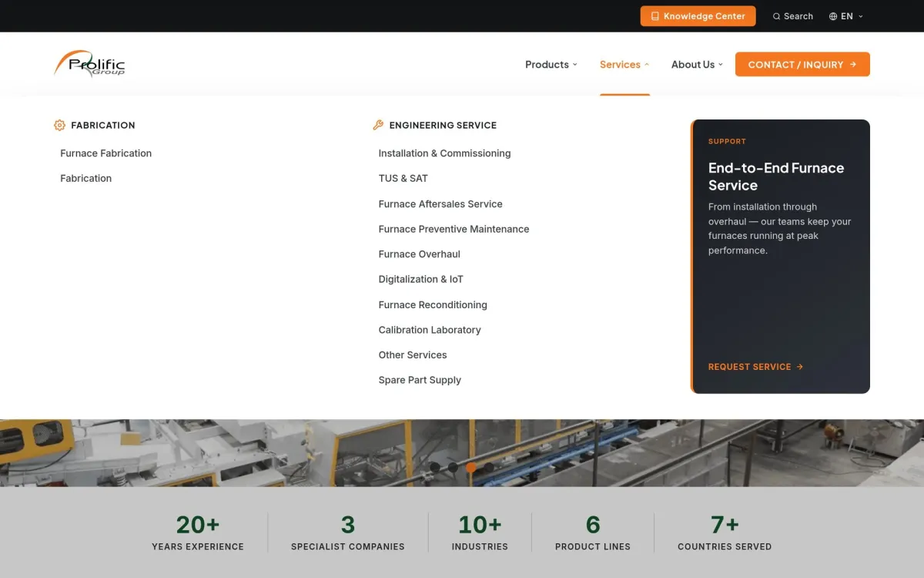Image resolution: width=924 pixels, height=578 pixels.
Task: Open Furnace Aftersales Service
Action: (440, 204)
